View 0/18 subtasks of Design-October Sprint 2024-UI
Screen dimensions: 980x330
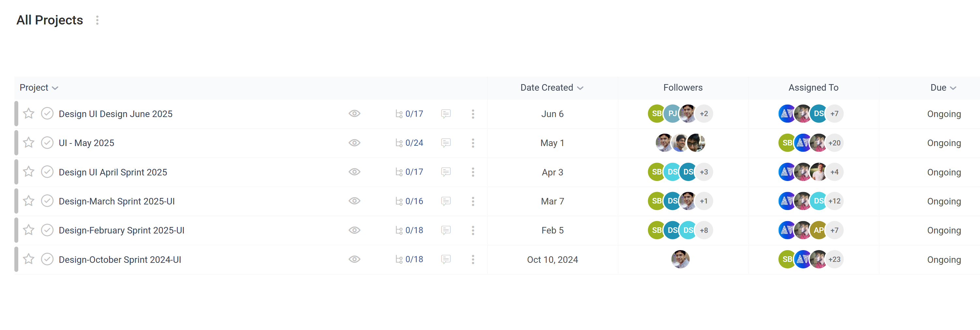pyautogui.click(x=409, y=259)
